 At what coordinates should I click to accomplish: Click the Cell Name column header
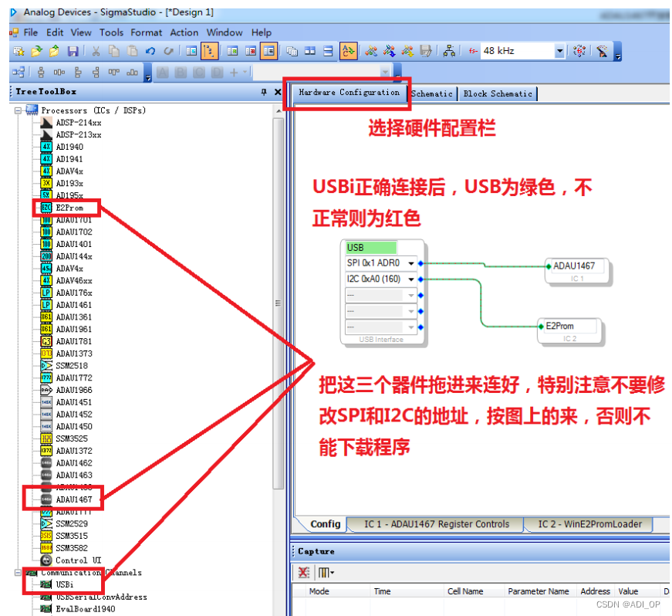coord(465,591)
